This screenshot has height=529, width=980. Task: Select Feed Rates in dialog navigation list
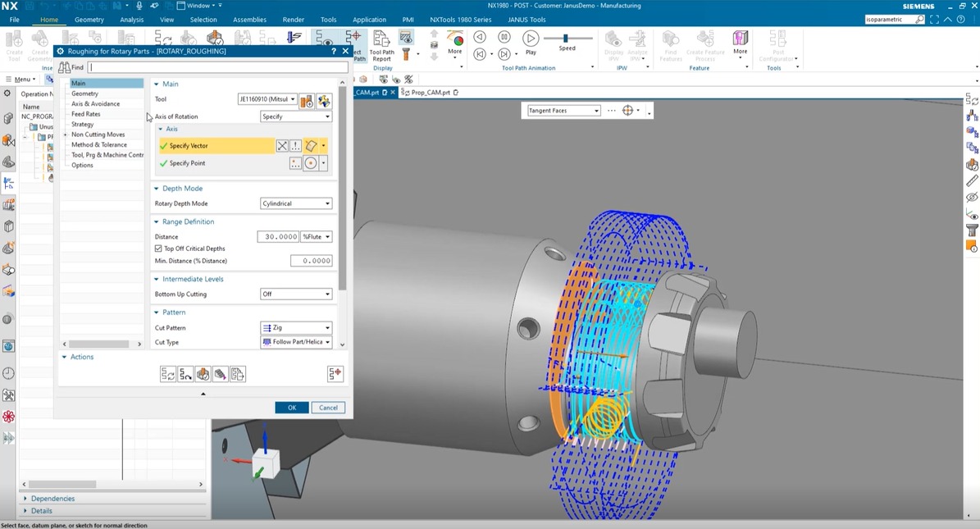[x=85, y=114]
